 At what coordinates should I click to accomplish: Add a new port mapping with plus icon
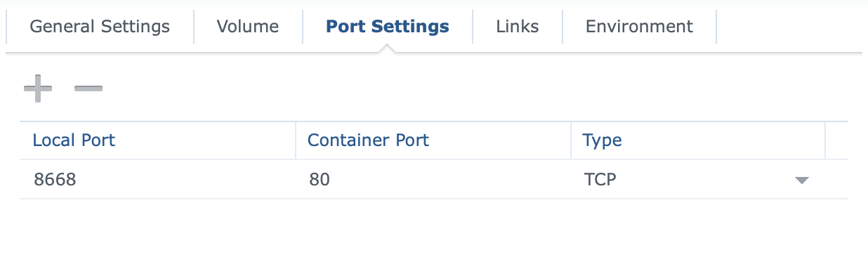click(38, 88)
